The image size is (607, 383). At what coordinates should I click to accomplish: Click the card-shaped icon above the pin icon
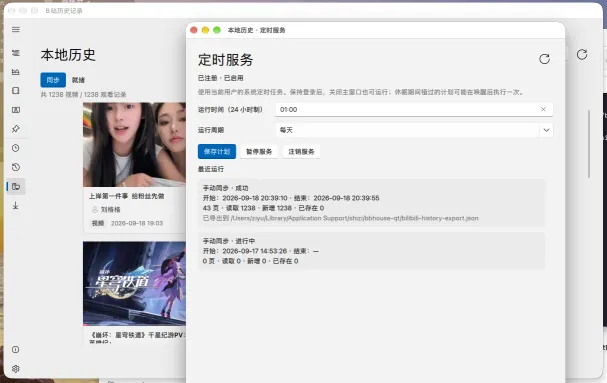16,110
